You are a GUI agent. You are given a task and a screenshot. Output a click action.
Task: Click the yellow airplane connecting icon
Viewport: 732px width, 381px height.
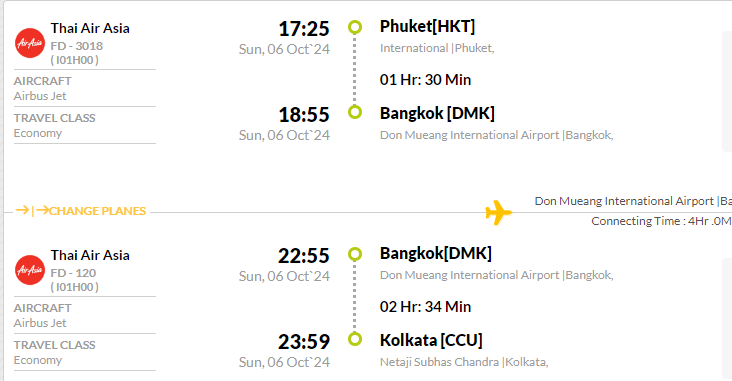(x=499, y=212)
